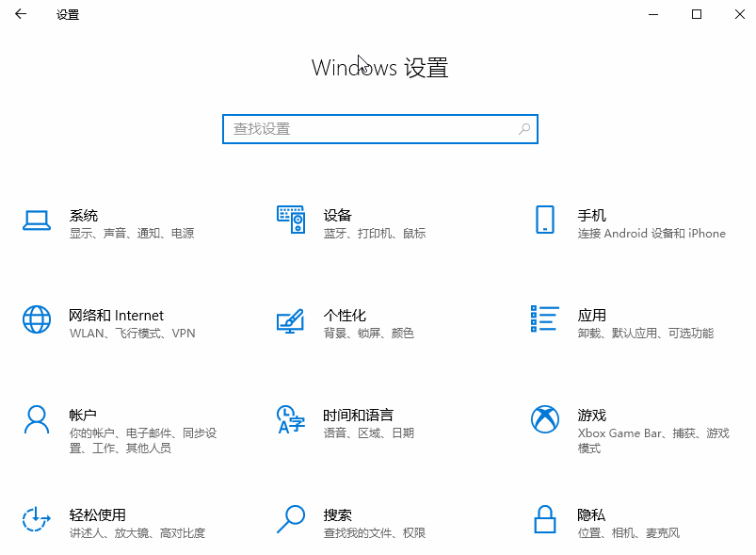Open the 系统 heading text
The height and width of the screenshot is (555, 756).
click(83, 216)
